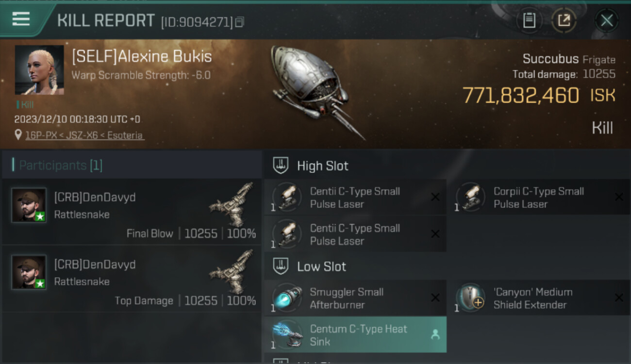Copy the kill report ID

pos(240,22)
